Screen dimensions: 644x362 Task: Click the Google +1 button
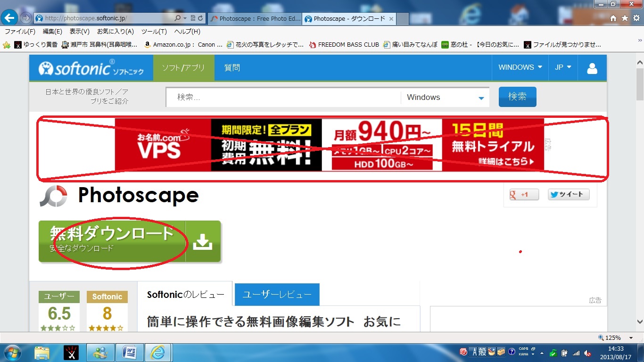(524, 194)
